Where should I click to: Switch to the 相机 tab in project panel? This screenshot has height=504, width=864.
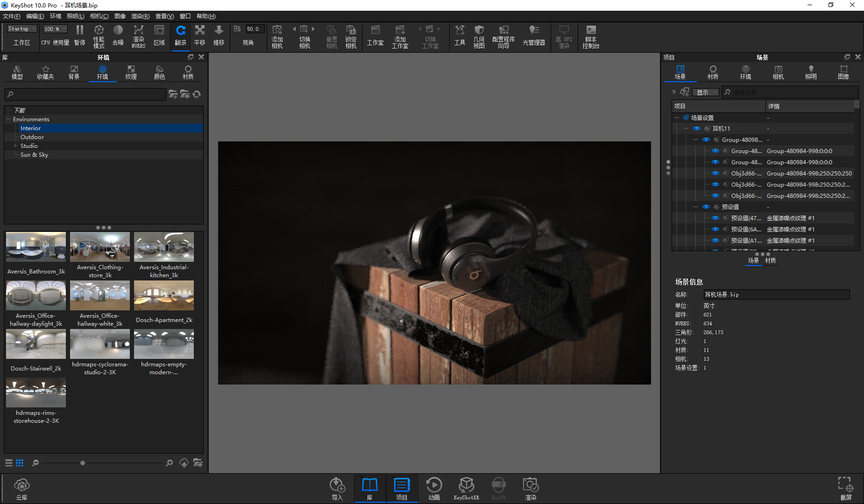tap(778, 72)
